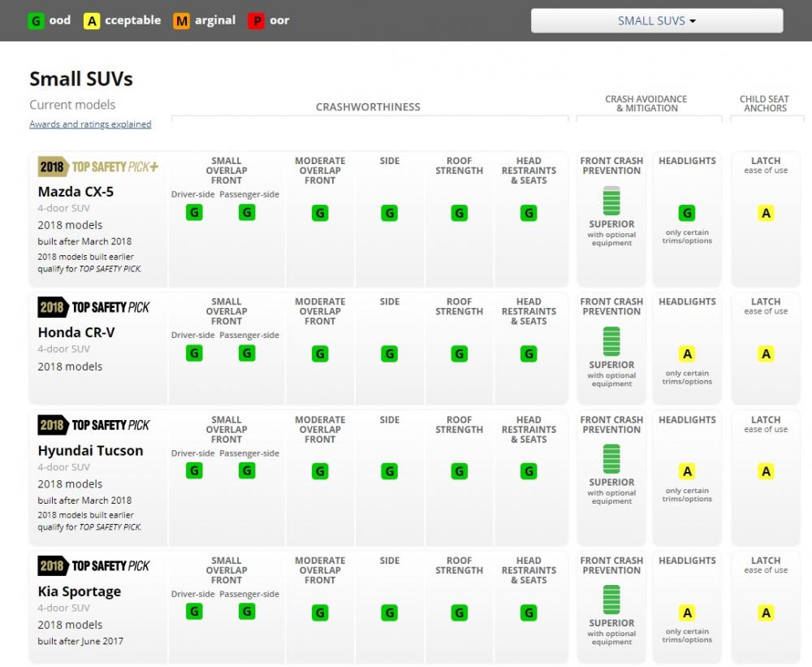Click Honda CR-V headlights Acceptable rating icon

pyautogui.click(x=687, y=353)
